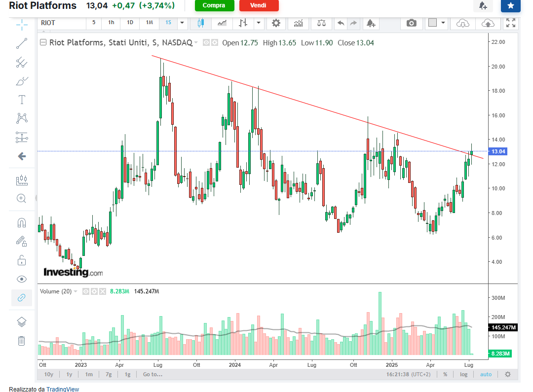Open the indicators menu
Screen dimensions: 533x392
pos(299,23)
